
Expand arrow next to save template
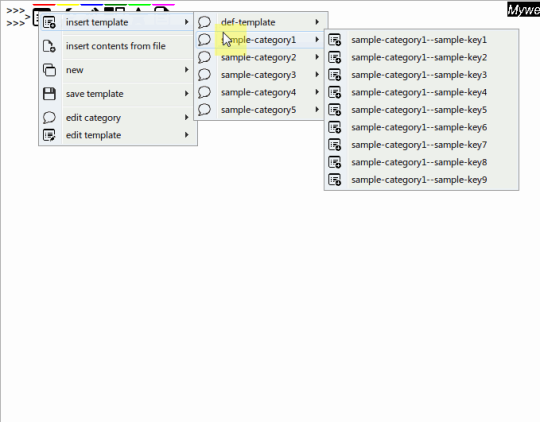point(186,93)
